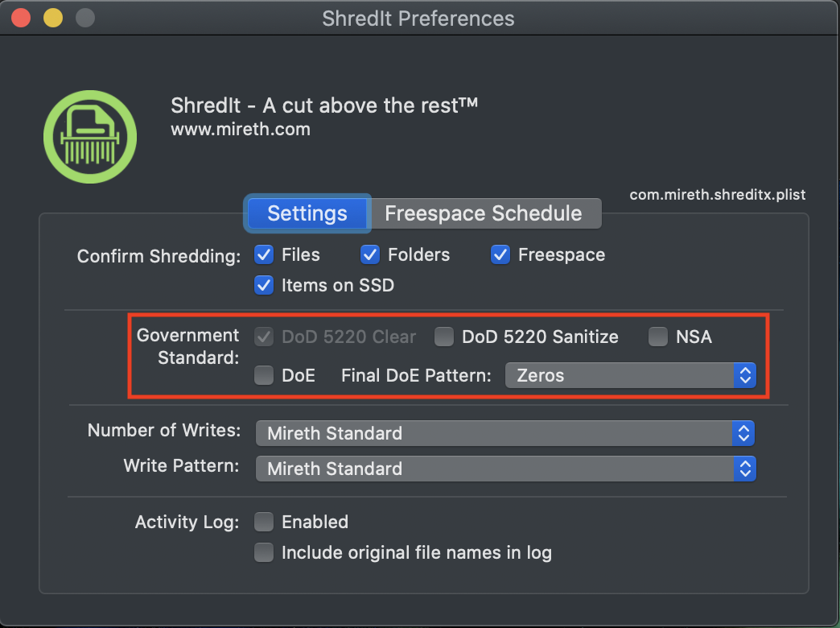Image resolution: width=840 pixels, height=628 pixels.
Task: Click the com.mireth.shreditx.plist label
Action: [x=717, y=194]
